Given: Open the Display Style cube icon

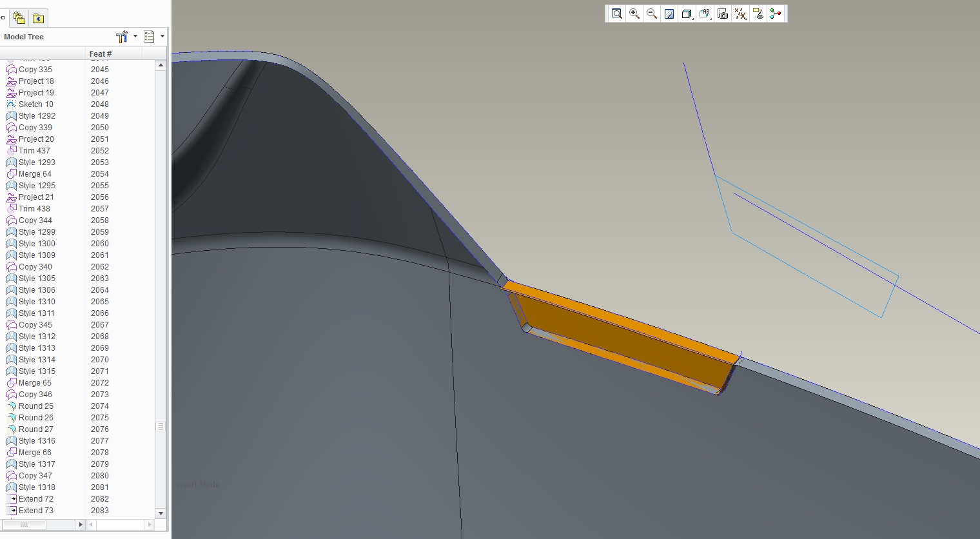Looking at the screenshot, I should [687, 14].
